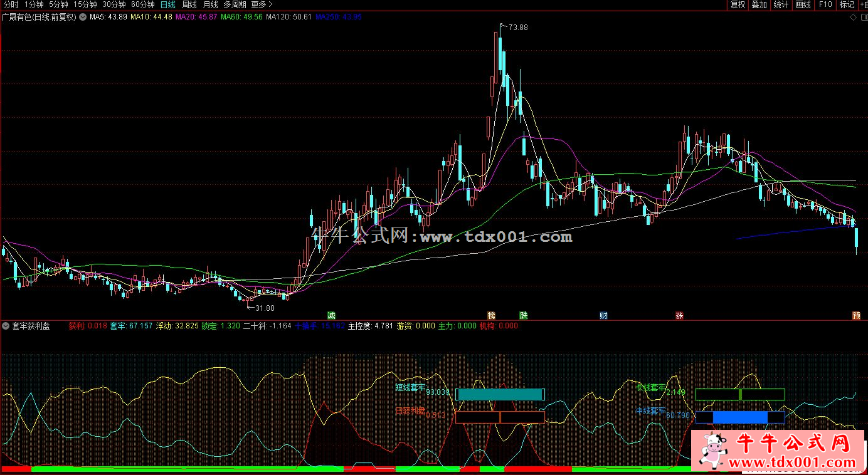
Task: Expand the 套牢获利盘 indicator dropdown arrow
Action: click(6, 326)
